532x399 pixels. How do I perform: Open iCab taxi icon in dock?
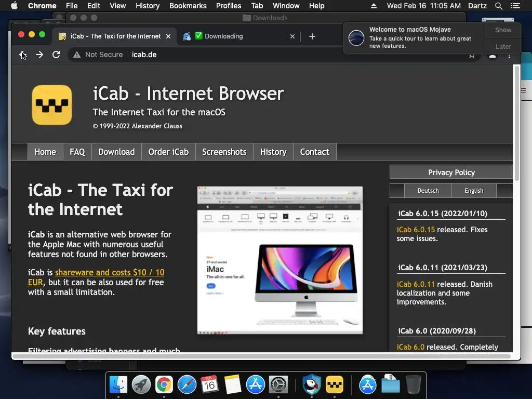(x=335, y=385)
